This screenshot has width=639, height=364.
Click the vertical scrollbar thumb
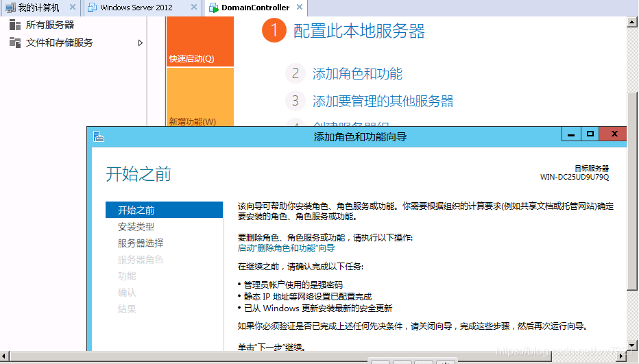[x=632, y=191]
